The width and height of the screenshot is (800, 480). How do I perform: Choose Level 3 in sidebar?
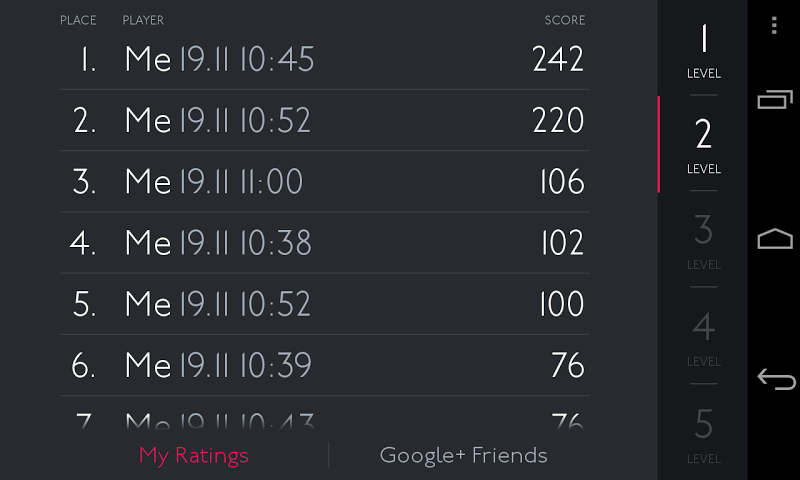703,240
